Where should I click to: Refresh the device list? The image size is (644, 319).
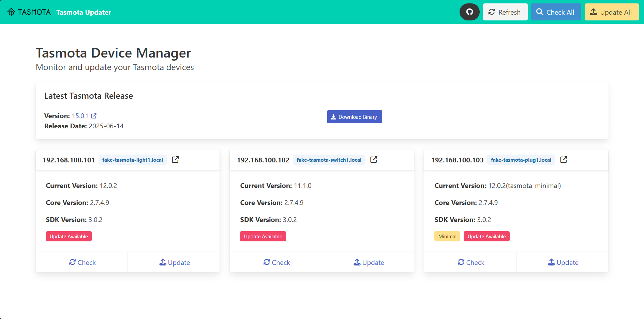coord(505,12)
